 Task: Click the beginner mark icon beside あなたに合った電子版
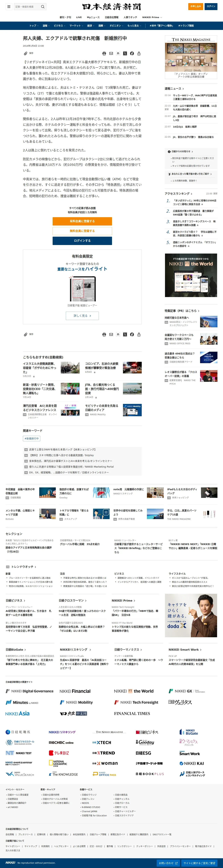(169, 174)
